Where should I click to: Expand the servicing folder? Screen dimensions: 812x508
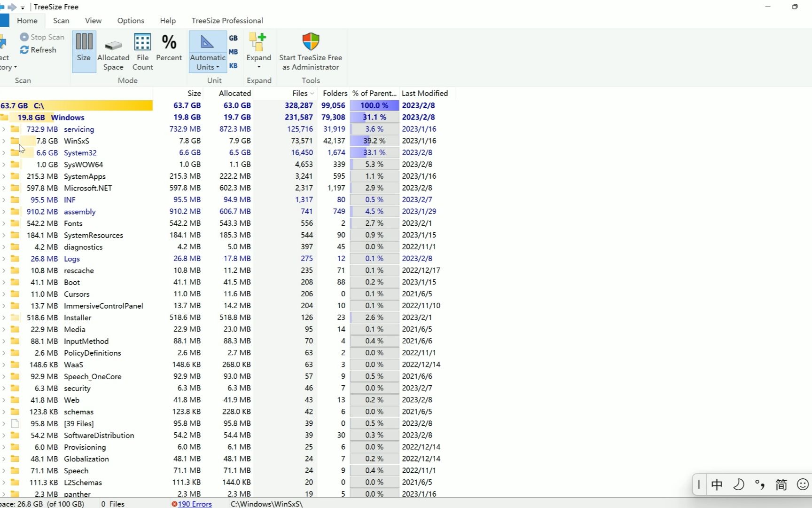[4, 129]
